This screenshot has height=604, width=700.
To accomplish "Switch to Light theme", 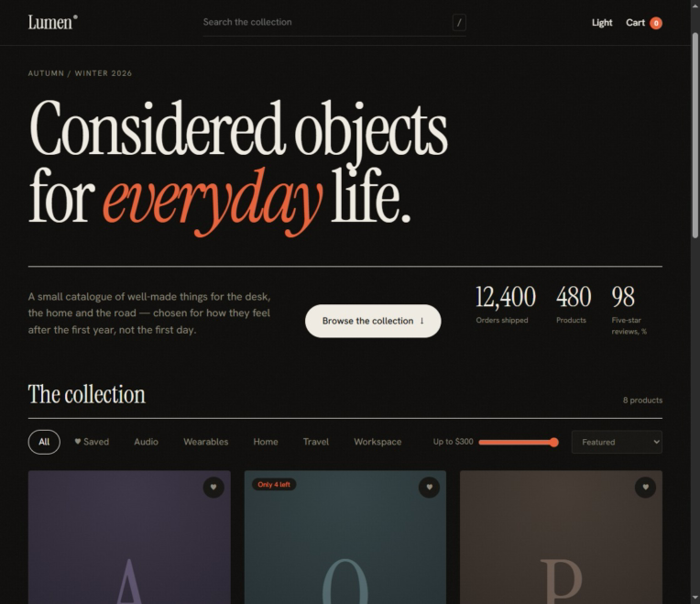I will [x=602, y=23].
